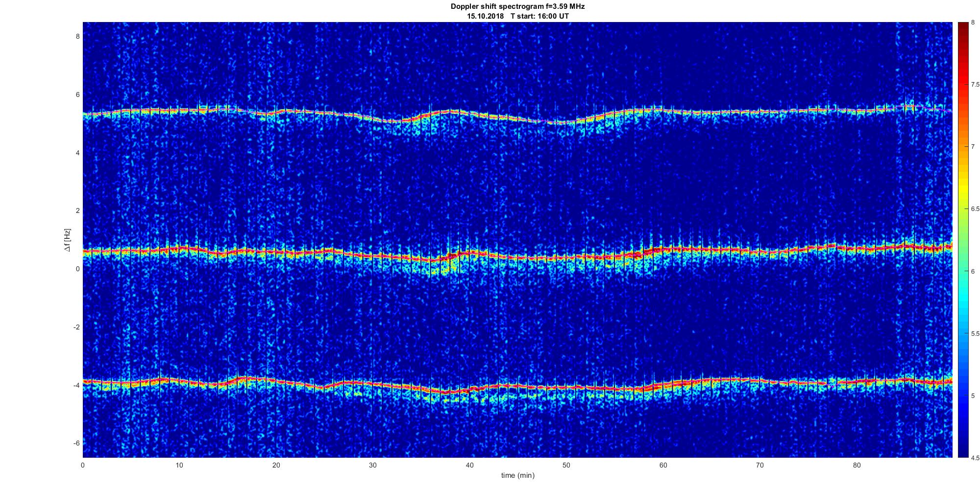Viewport: 980px width, 491px height.
Task: Click the x-axis tick label '0'
Action: (83, 466)
